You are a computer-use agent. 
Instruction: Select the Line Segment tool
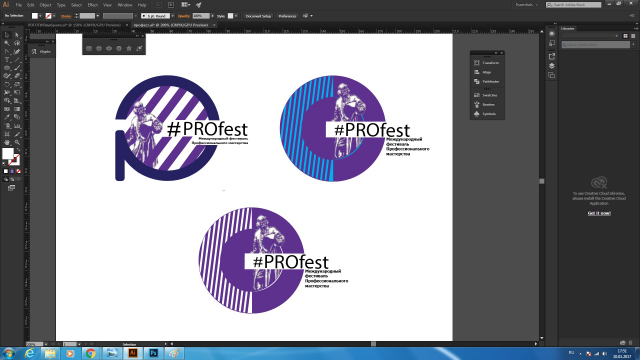click(x=17, y=60)
